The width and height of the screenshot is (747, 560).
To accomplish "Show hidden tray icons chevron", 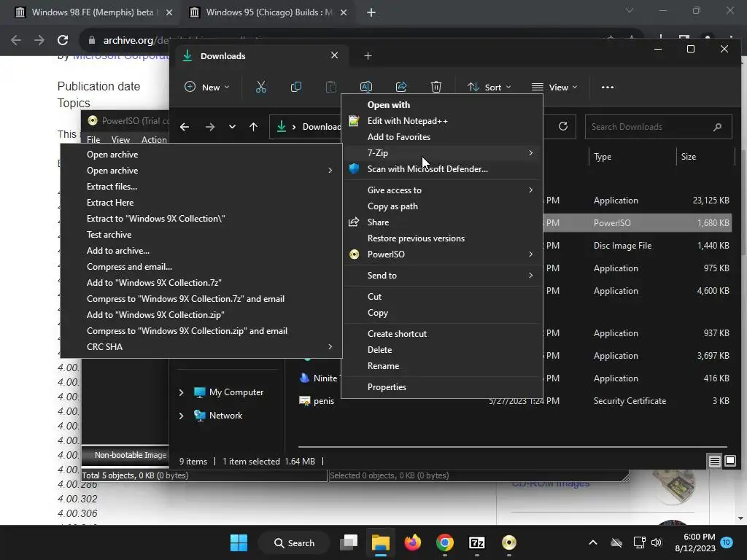I will [x=592, y=542].
